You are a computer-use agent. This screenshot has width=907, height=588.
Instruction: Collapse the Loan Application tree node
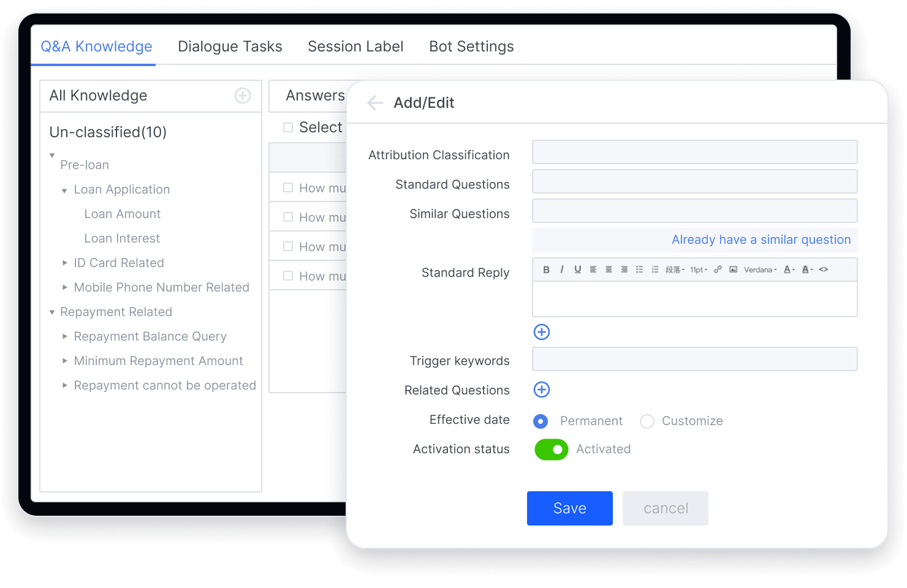[64, 190]
